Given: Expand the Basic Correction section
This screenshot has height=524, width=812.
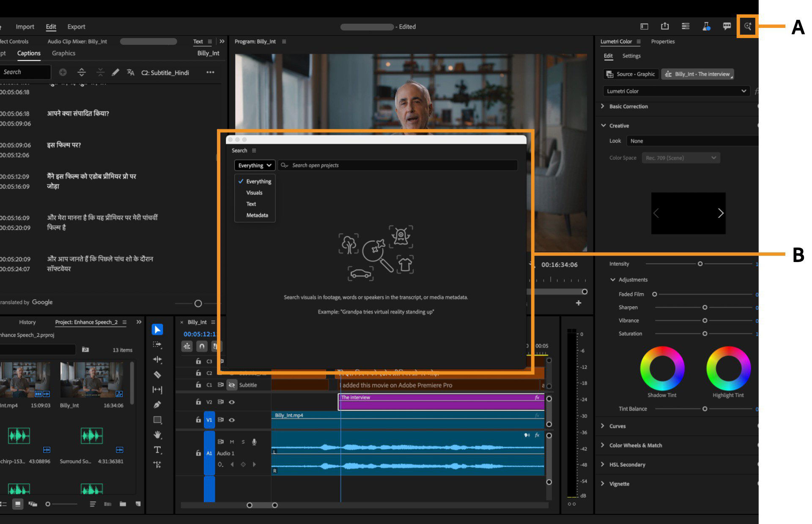Looking at the screenshot, I should [x=603, y=106].
